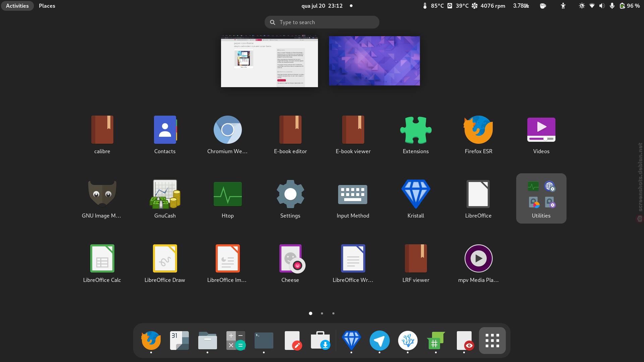The image size is (644, 362).
Task: Open Htop
Action: [x=227, y=198]
